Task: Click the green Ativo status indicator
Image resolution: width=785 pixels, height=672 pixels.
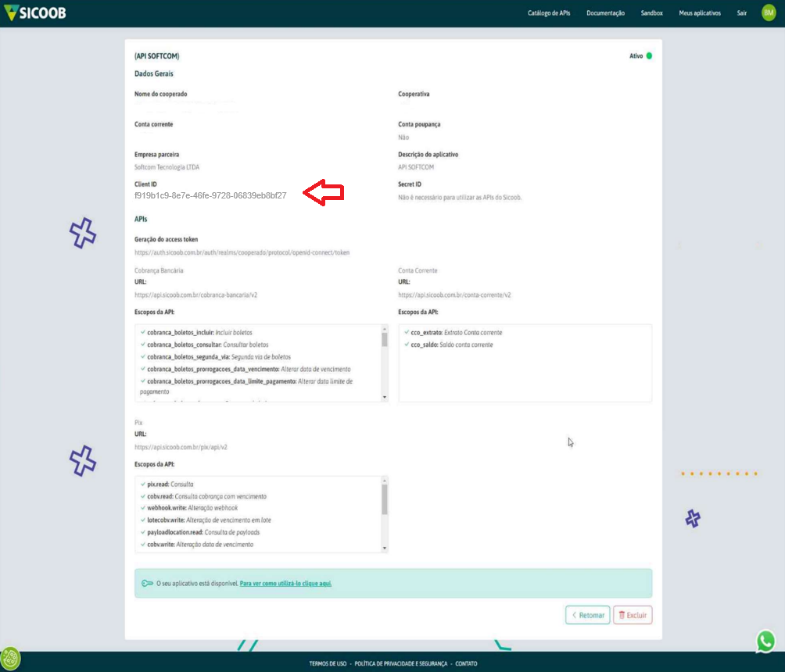Action: (649, 56)
